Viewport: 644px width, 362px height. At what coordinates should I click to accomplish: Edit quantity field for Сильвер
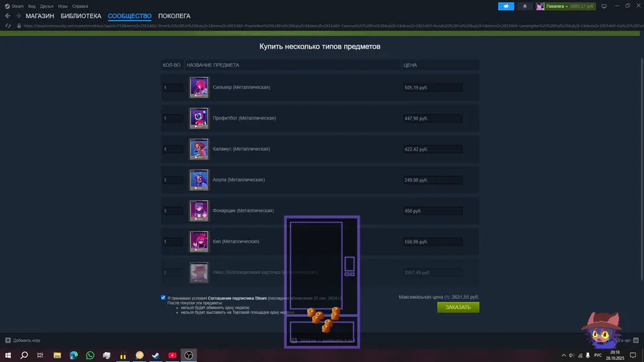coord(172,87)
